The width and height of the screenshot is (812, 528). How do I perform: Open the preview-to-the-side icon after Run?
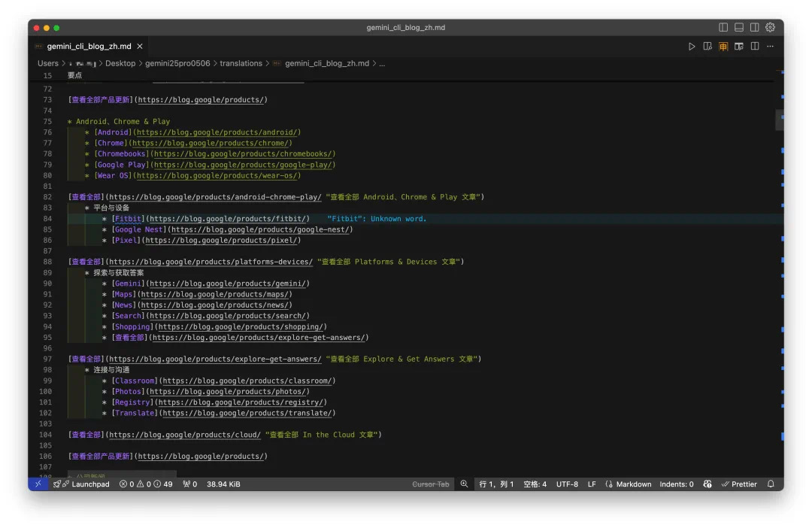707,46
